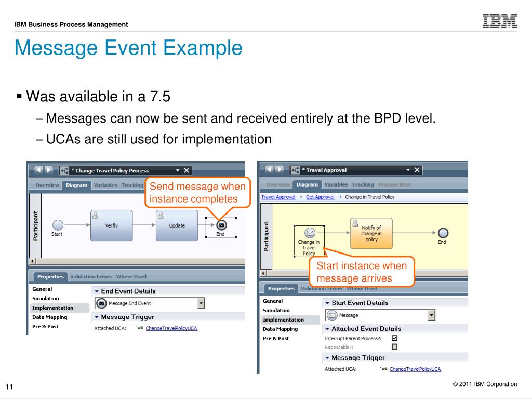Click forward arrow in Change Travel Policy Process
Image resolution: width=532 pixels, height=399 pixels.
49,170
